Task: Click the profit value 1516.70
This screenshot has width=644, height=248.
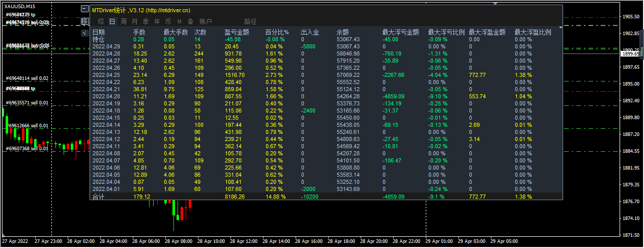Action: click(235, 75)
